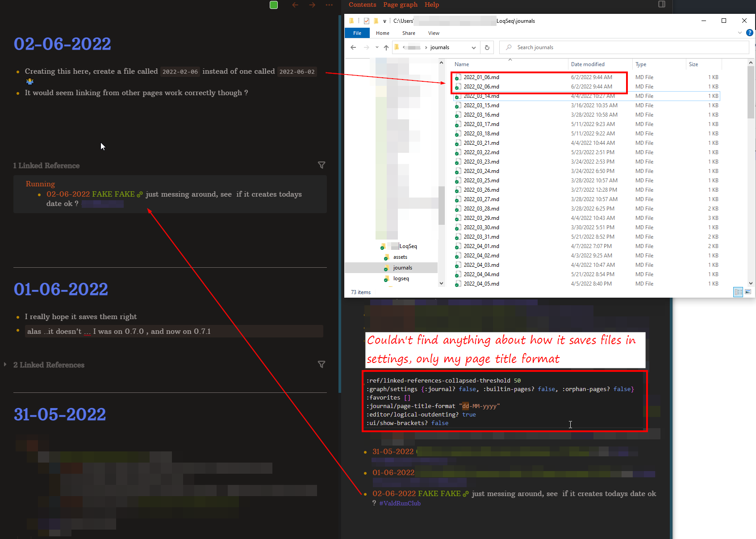Expand the 2 Linked References disclosure arrow
Image resolution: width=756 pixels, height=539 pixels.
pos(4,365)
